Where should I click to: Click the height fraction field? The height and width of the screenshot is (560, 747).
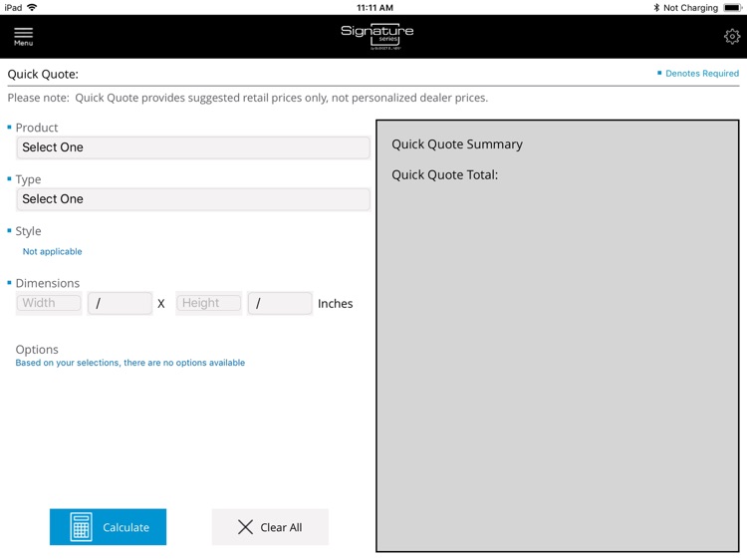tap(280, 303)
